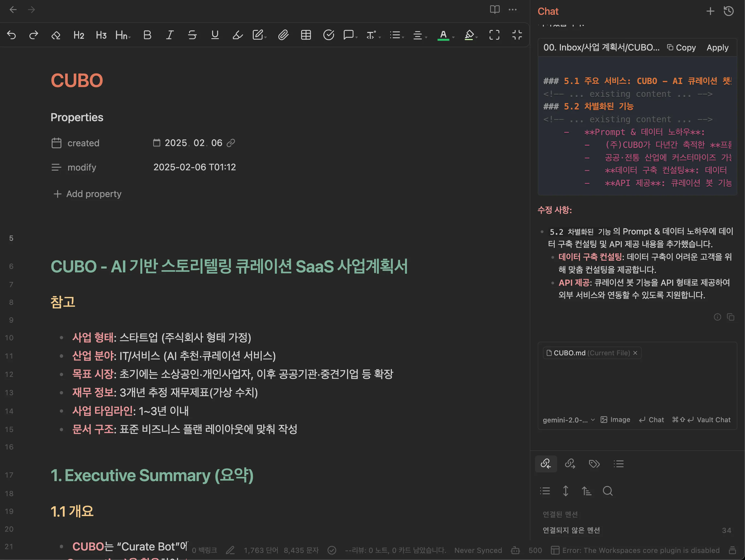The image size is (745, 560).
Task: Edit the modify property value
Action: [195, 167]
